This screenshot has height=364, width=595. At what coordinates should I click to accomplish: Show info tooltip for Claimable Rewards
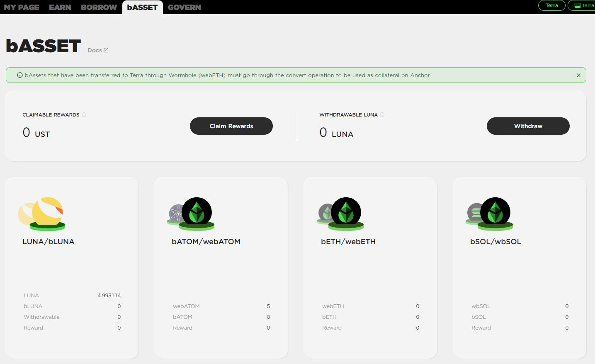point(84,115)
